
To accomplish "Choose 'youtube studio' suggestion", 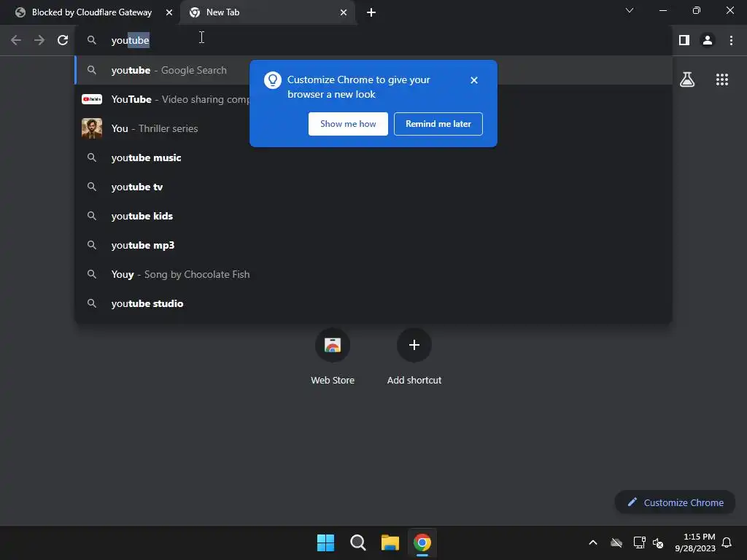I will (x=373, y=303).
